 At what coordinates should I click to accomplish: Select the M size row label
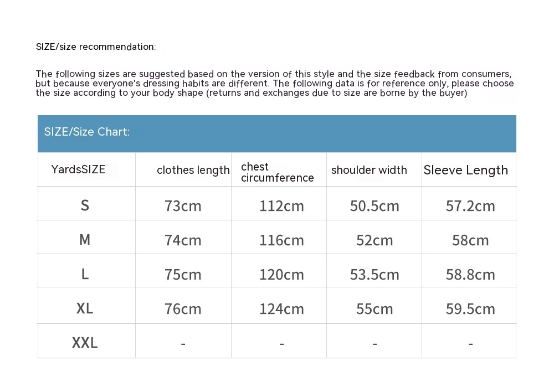click(x=85, y=240)
